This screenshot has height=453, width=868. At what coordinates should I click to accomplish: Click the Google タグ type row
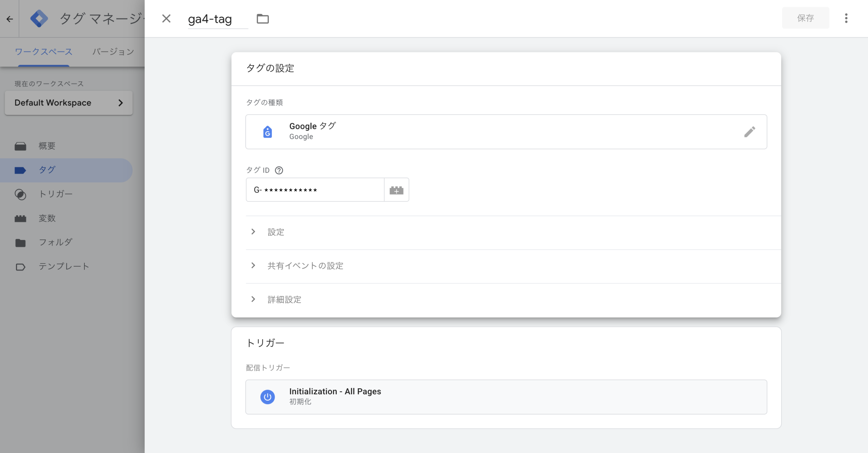(x=506, y=132)
